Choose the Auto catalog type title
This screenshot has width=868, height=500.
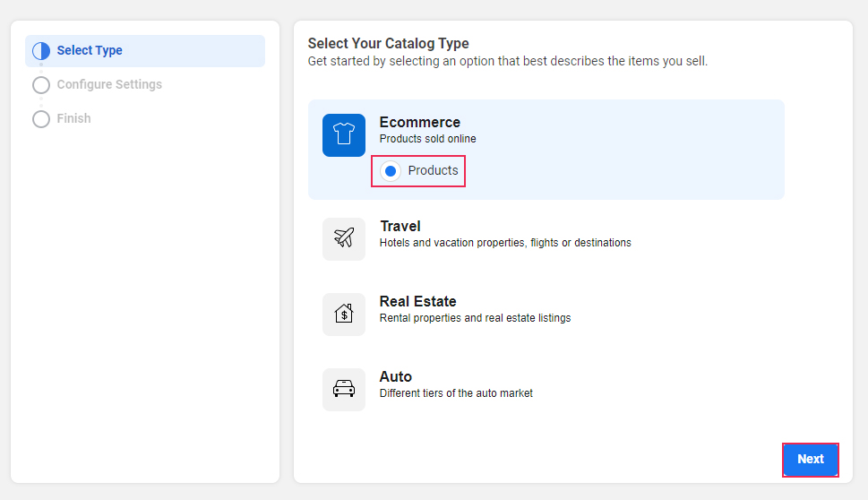(x=396, y=376)
